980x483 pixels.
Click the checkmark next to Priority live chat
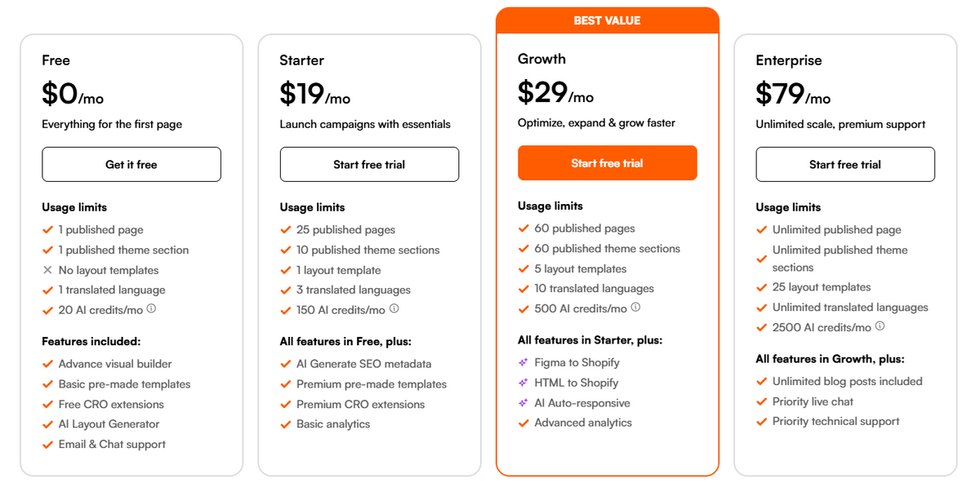pos(761,401)
